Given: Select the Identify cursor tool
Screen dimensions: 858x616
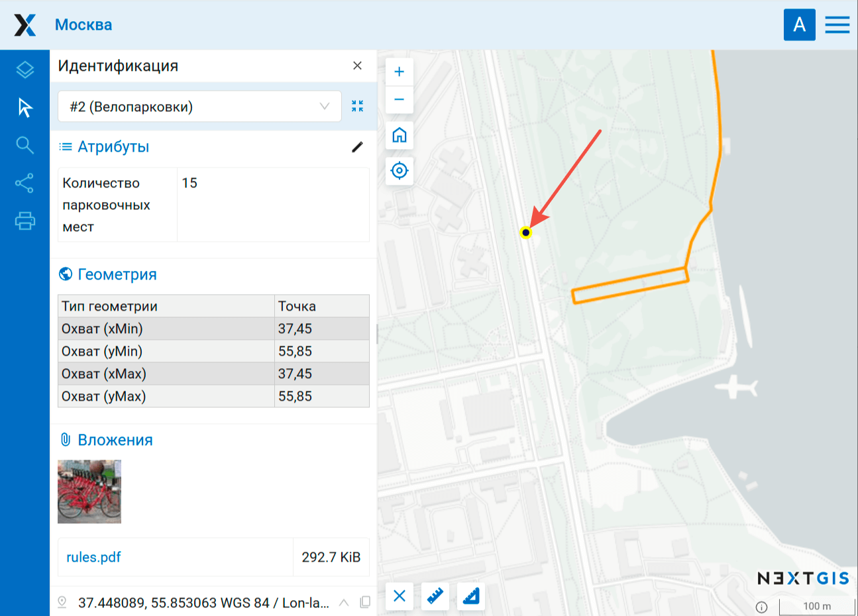Looking at the screenshot, I should coord(25,107).
